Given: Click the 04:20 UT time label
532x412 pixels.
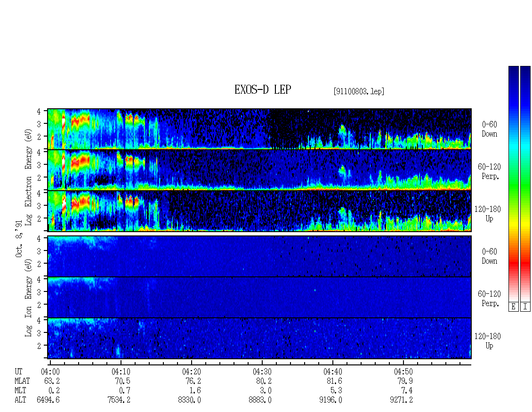Looking at the screenshot, I should 191,372.
